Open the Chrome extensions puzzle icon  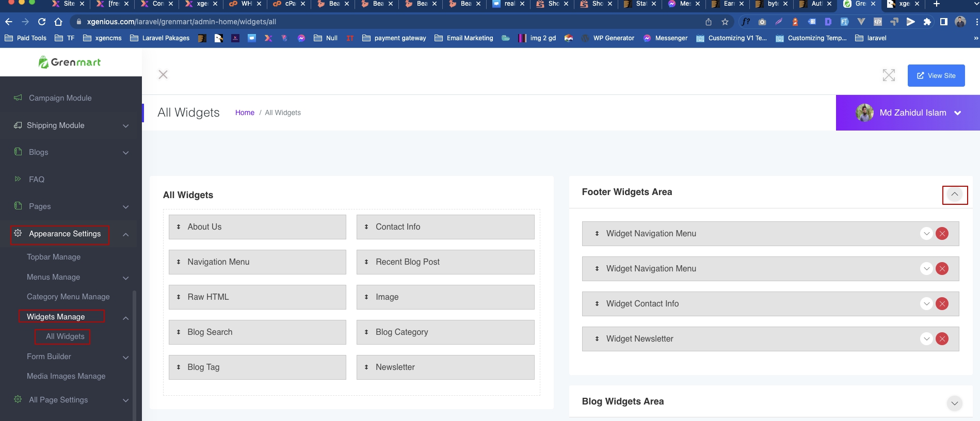coord(927,22)
